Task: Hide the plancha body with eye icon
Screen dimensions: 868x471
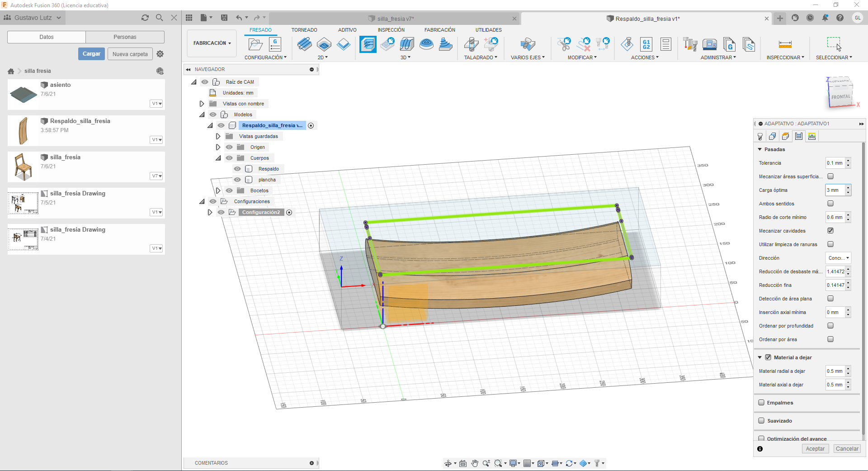Action: tap(237, 180)
